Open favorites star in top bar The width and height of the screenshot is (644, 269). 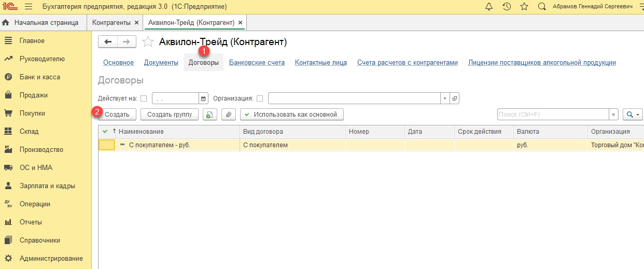[524, 7]
